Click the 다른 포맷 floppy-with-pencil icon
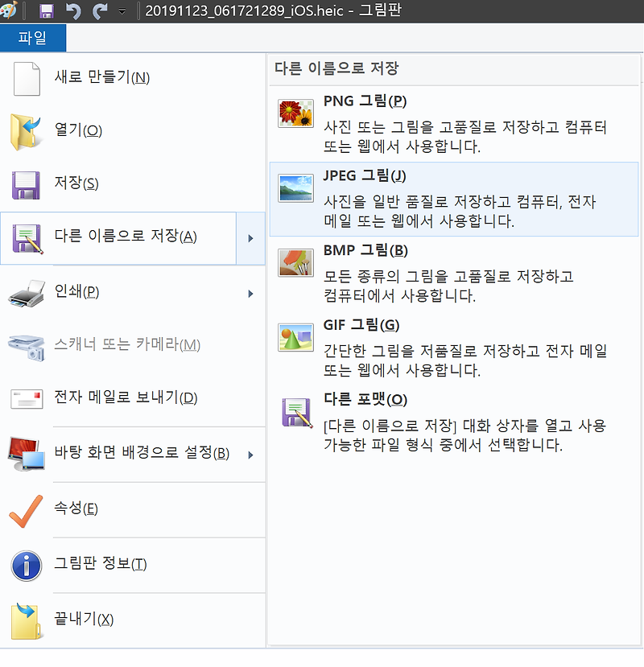The image size is (644, 667). point(297,413)
